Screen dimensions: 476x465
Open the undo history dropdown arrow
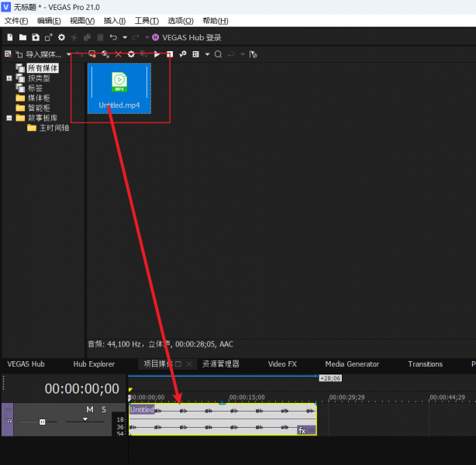tap(125, 37)
